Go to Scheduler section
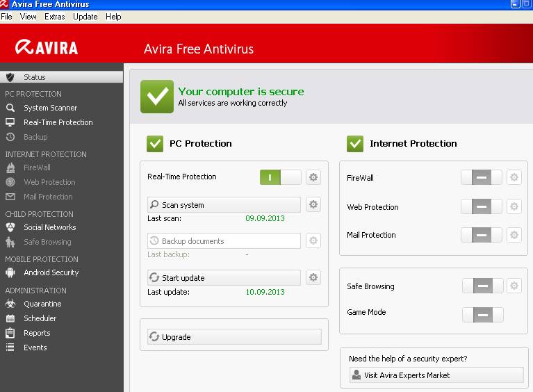533x392 pixels. click(40, 318)
